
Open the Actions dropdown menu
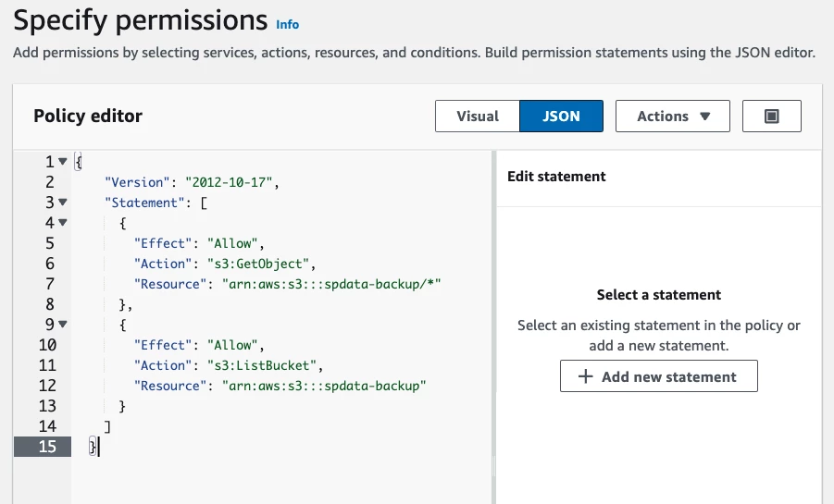[x=673, y=116]
